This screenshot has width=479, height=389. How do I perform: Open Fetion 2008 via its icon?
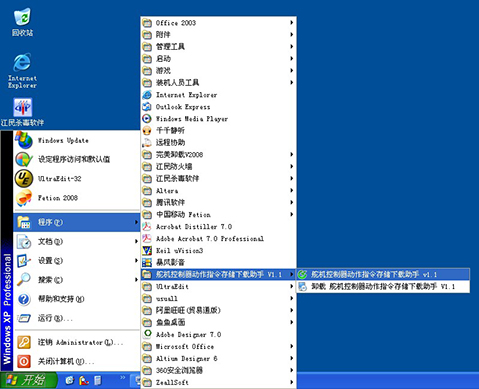coord(24,198)
